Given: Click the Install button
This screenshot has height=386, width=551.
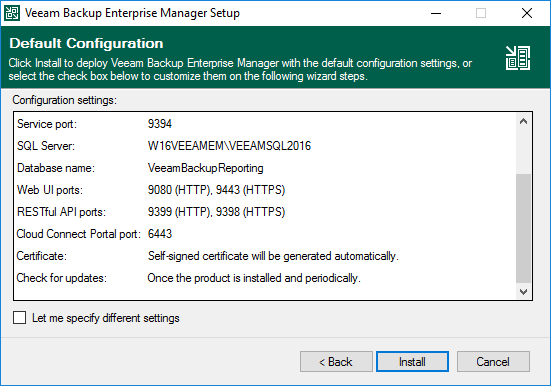Looking at the screenshot, I should [x=412, y=361].
